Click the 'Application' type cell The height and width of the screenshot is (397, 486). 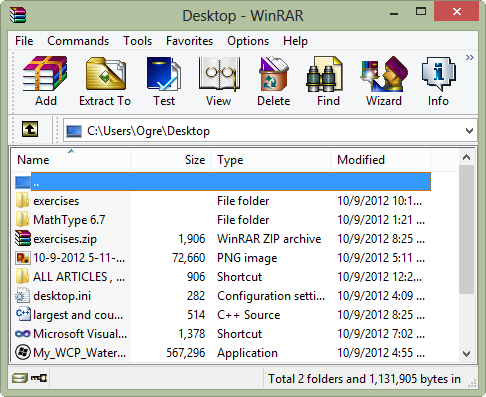(x=247, y=353)
